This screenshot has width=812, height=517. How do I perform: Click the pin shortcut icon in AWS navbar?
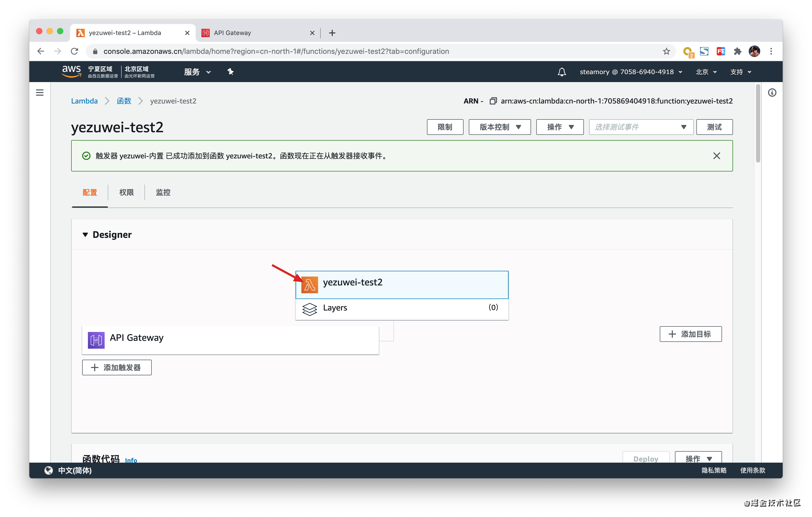tap(230, 72)
